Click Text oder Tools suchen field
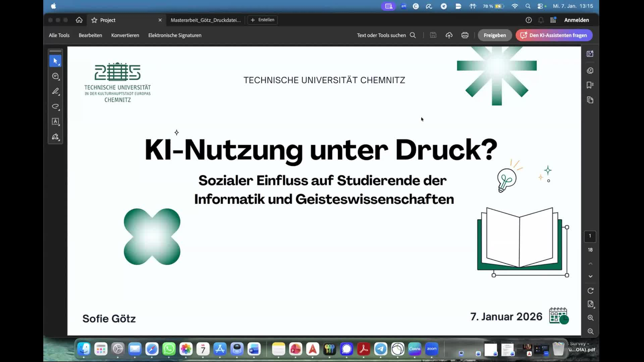 pos(386,35)
